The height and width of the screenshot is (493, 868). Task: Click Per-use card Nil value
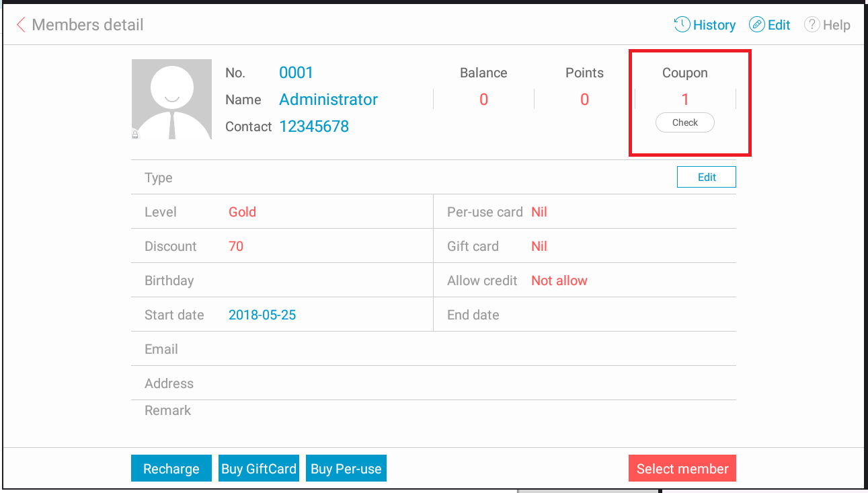pyautogui.click(x=539, y=212)
